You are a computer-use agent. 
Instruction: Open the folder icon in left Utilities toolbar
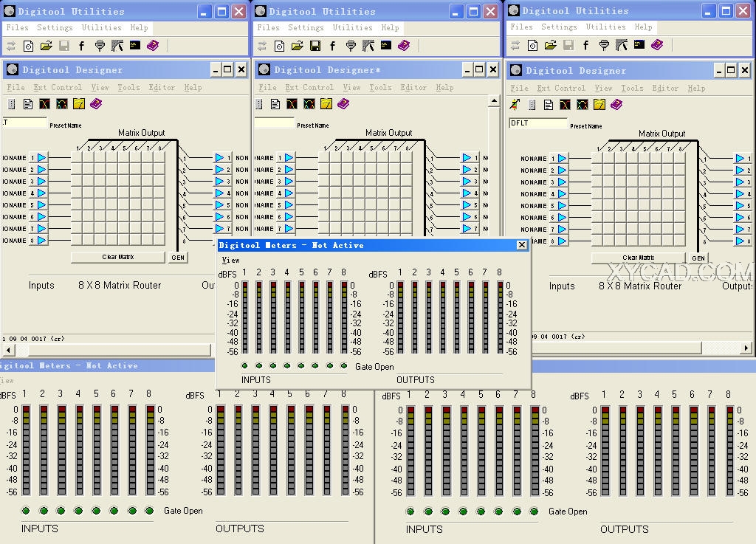[47, 46]
